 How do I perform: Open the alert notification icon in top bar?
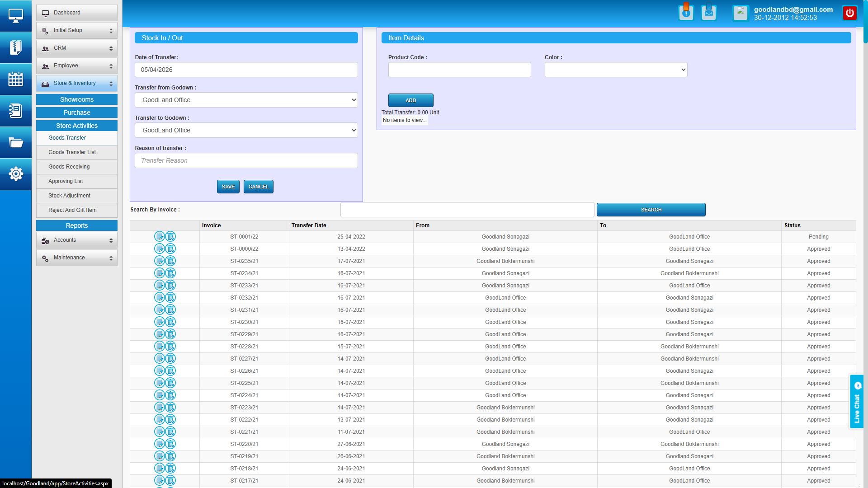(x=686, y=12)
